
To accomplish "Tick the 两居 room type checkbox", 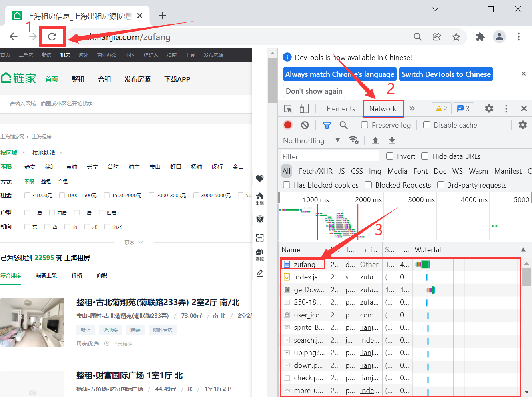I will pos(52,213).
